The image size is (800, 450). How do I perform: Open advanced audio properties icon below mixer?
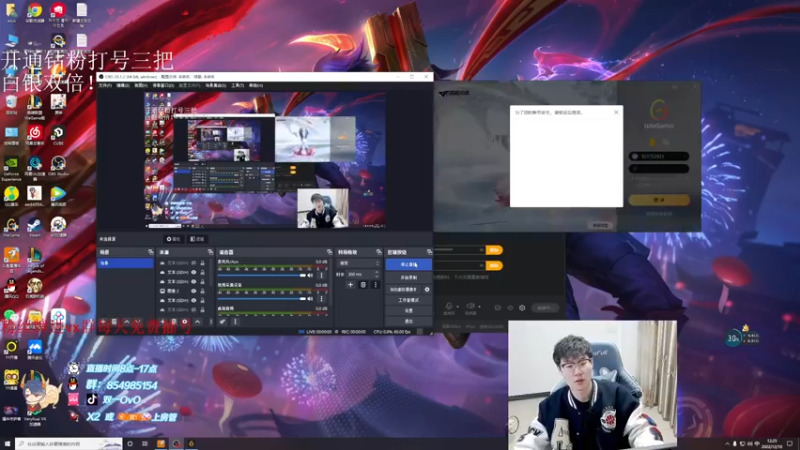222,321
